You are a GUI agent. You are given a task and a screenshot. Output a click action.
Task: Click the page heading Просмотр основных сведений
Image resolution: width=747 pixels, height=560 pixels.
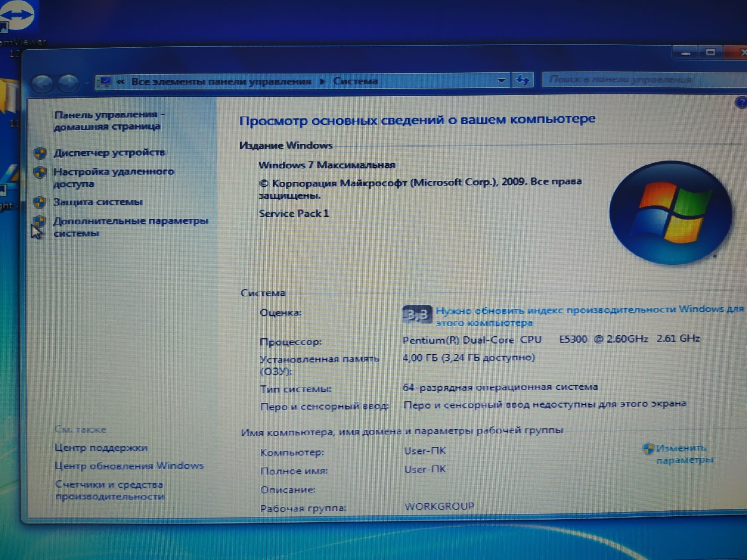coord(417,120)
